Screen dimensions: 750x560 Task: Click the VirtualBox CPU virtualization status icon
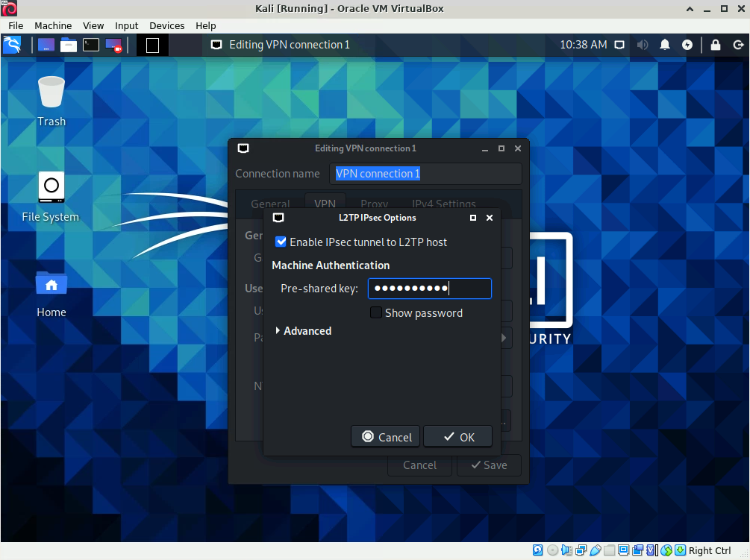click(651, 550)
